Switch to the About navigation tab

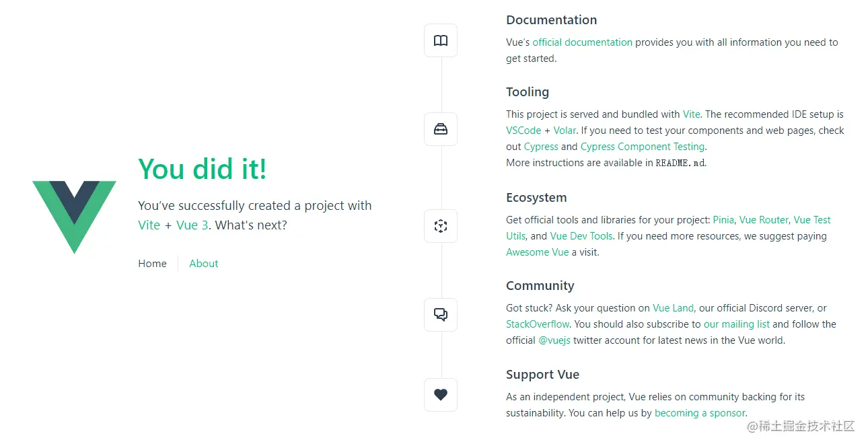pyautogui.click(x=204, y=264)
